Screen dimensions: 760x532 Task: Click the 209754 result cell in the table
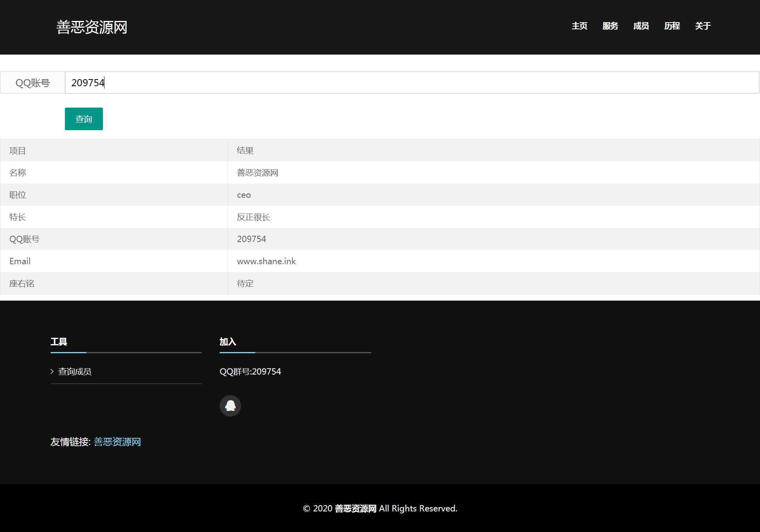pyautogui.click(x=251, y=239)
